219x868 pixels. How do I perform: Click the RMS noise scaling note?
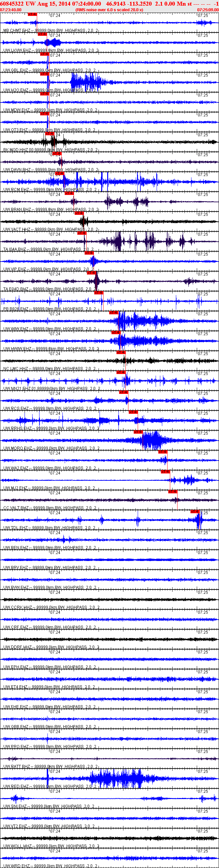(x=109, y=10)
